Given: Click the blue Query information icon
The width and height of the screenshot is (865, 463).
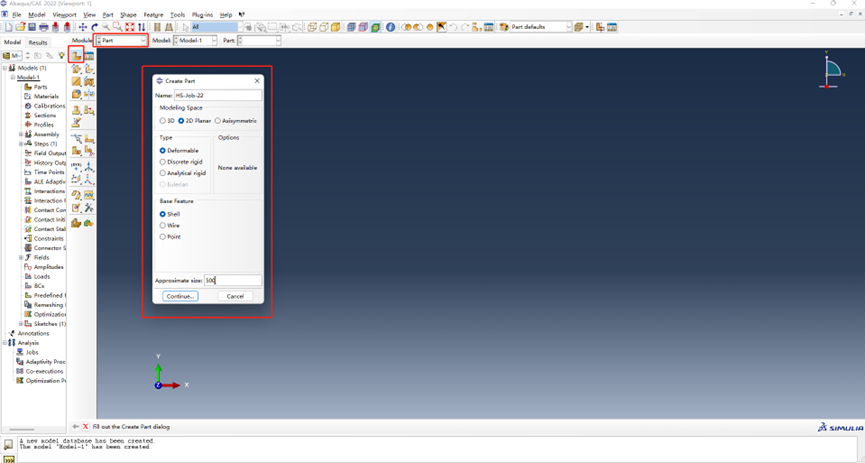Looking at the screenshot, I should (391, 27).
